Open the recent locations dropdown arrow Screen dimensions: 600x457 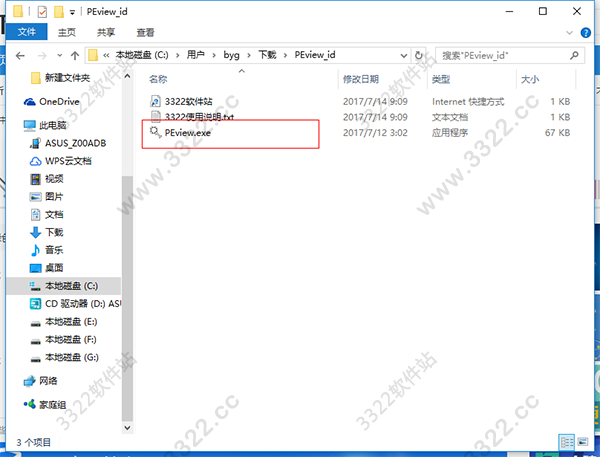point(59,56)
